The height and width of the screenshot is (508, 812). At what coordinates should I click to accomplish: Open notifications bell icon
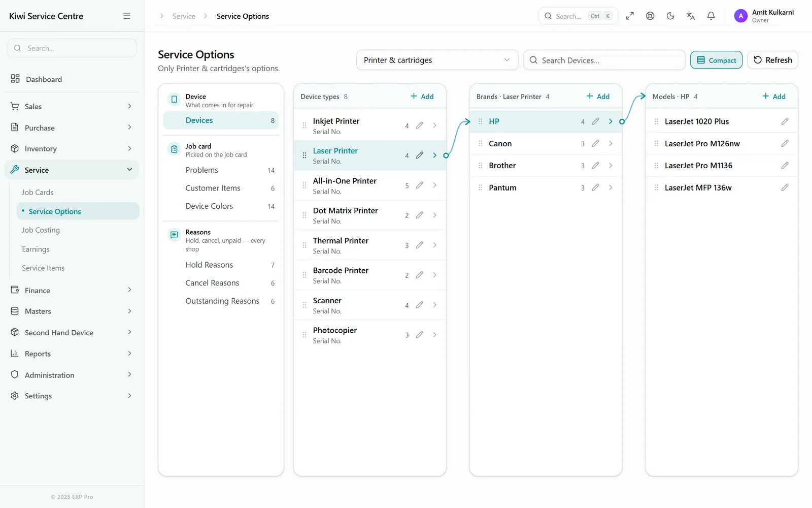pyautogui.click(x=711, y=16)
